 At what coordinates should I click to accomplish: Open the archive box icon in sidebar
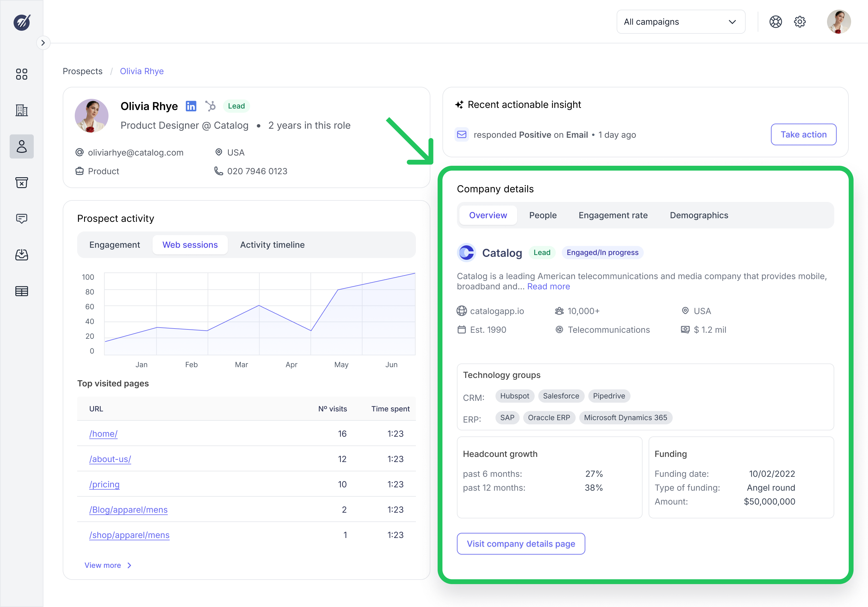tap(21, 183)
